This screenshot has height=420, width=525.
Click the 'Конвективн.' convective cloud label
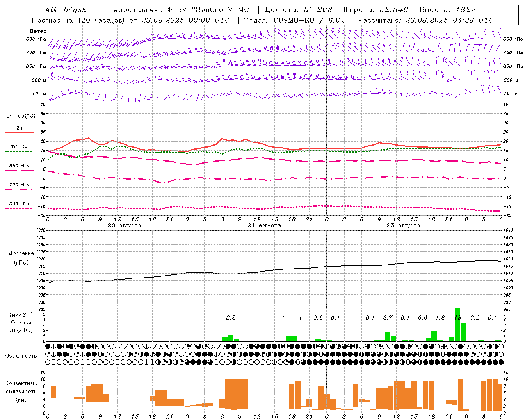pyautogui.click(x=21, y=383)
